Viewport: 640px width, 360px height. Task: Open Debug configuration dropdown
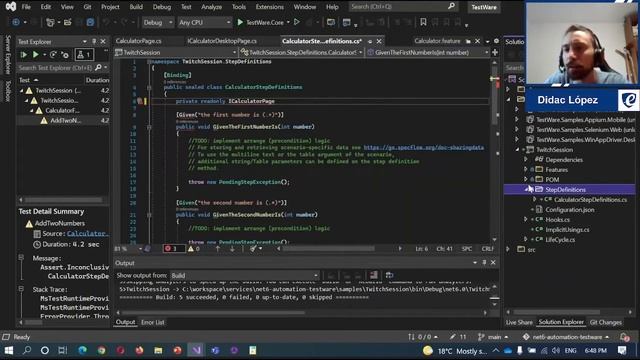point(158,22)
